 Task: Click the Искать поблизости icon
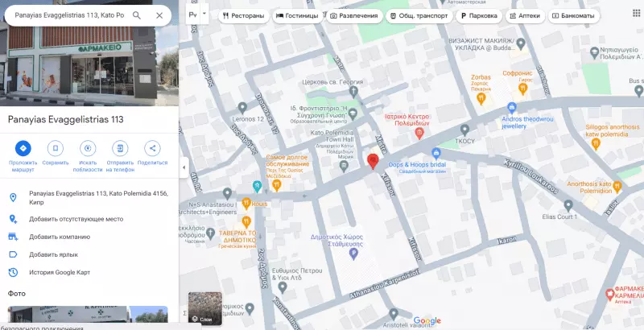(88, 148)
